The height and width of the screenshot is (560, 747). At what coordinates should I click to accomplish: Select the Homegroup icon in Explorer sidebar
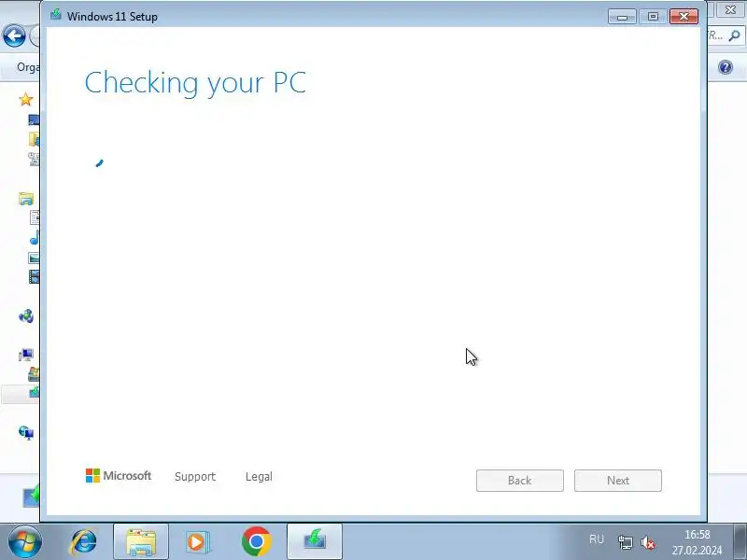click(x=26, y=315)
